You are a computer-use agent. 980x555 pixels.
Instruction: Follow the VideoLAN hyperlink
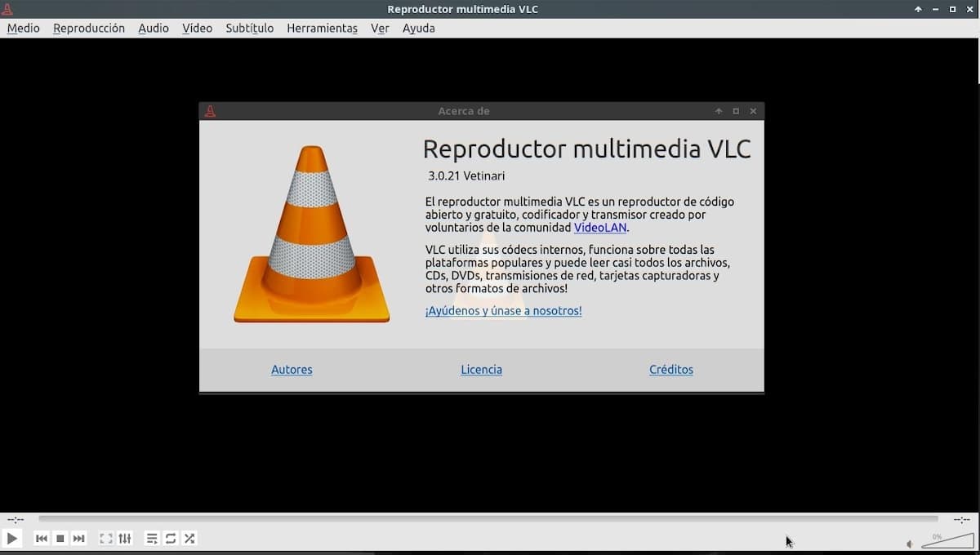pos(600,228)
